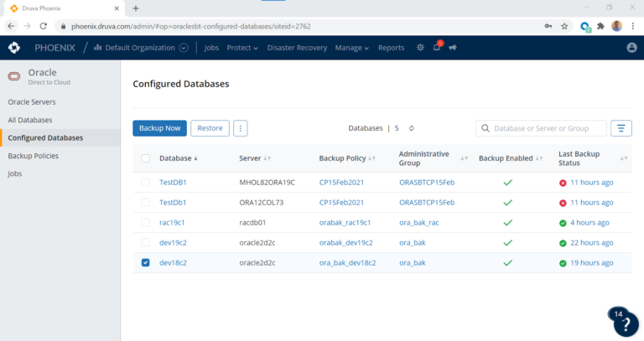The width and height of the screenshot is (644, 341).
Task: Click the more actions three-dot button
Action: (241, 128)
